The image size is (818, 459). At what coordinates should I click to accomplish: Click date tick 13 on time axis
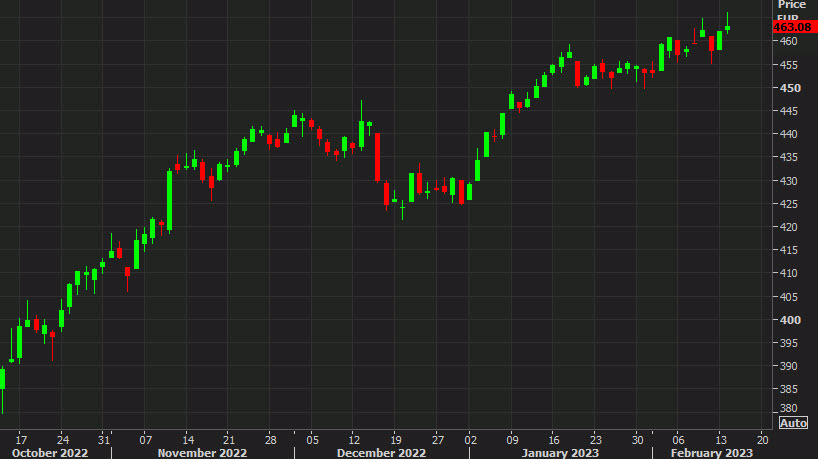(721, 440)
